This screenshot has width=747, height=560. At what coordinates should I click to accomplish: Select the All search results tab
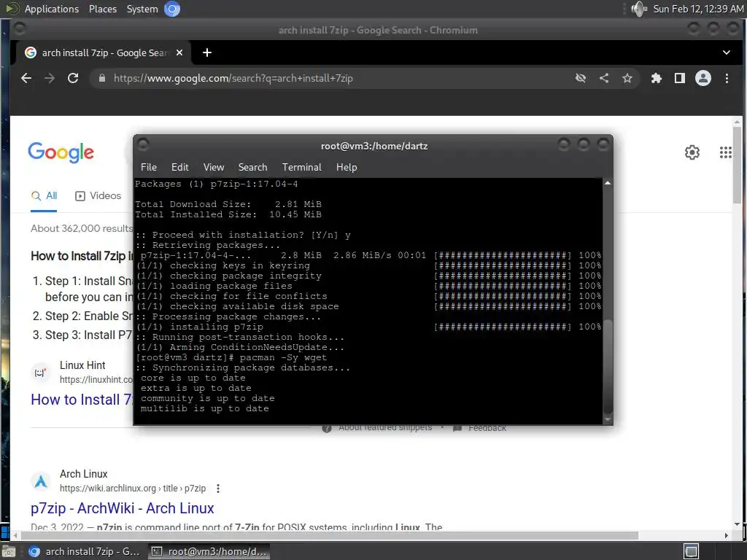point(44,195)
